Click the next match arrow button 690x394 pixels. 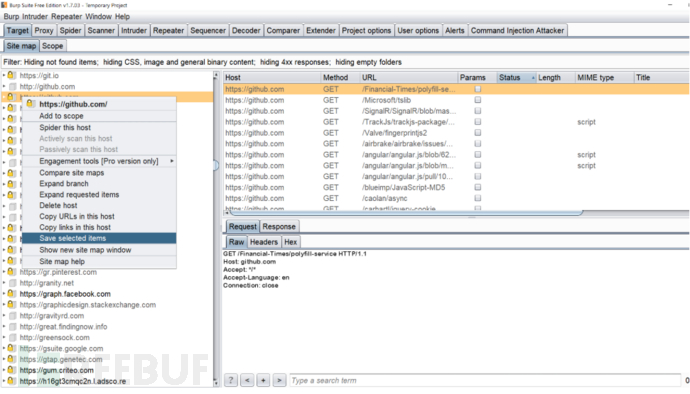(x=279, y=380)
